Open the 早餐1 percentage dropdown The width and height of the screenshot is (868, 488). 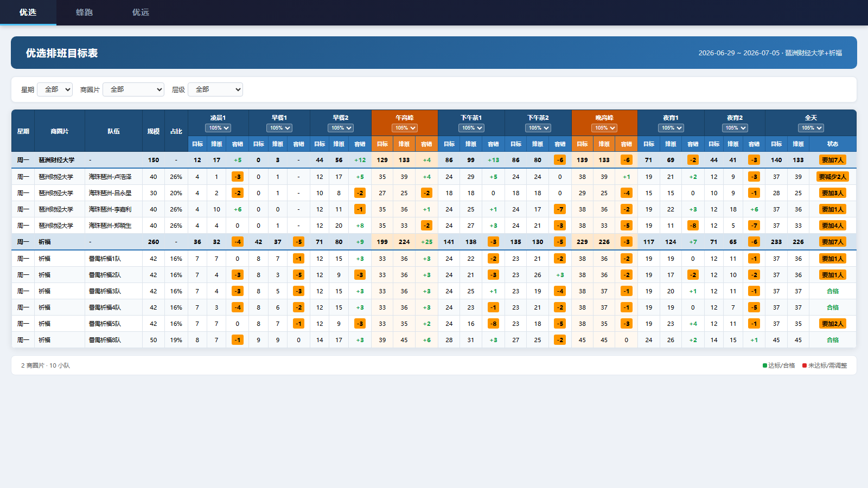click(x=279, y=128)
